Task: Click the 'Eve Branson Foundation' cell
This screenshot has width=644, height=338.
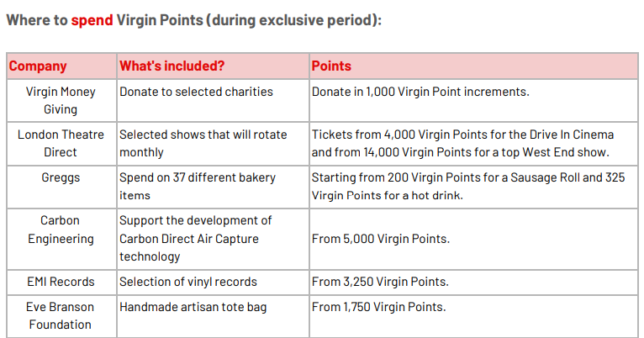Action: 61,316
